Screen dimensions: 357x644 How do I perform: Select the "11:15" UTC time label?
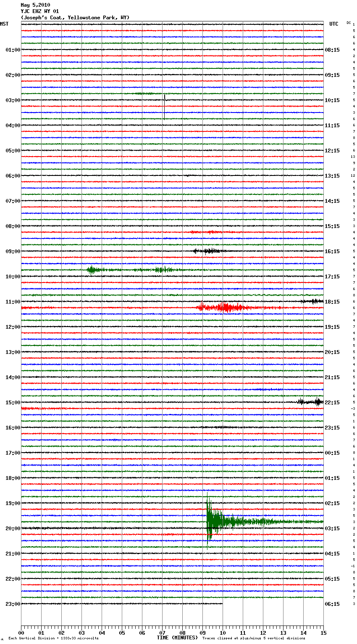coord(332,126)
